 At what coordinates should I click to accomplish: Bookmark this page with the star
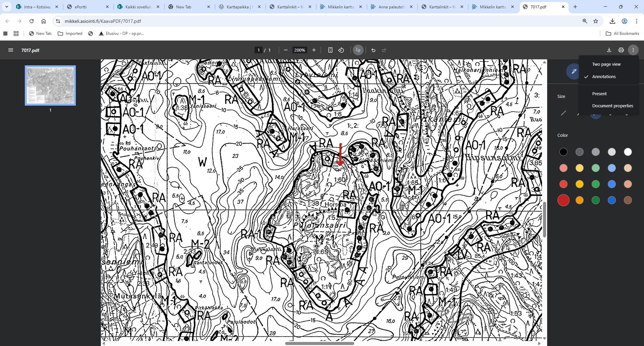click(596, 21)
